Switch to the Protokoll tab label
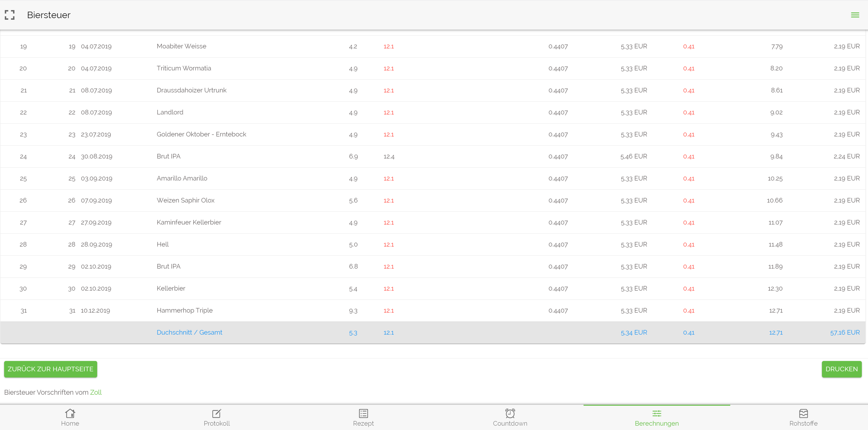This screenshot has height=430, width=868. coord(217,424)
